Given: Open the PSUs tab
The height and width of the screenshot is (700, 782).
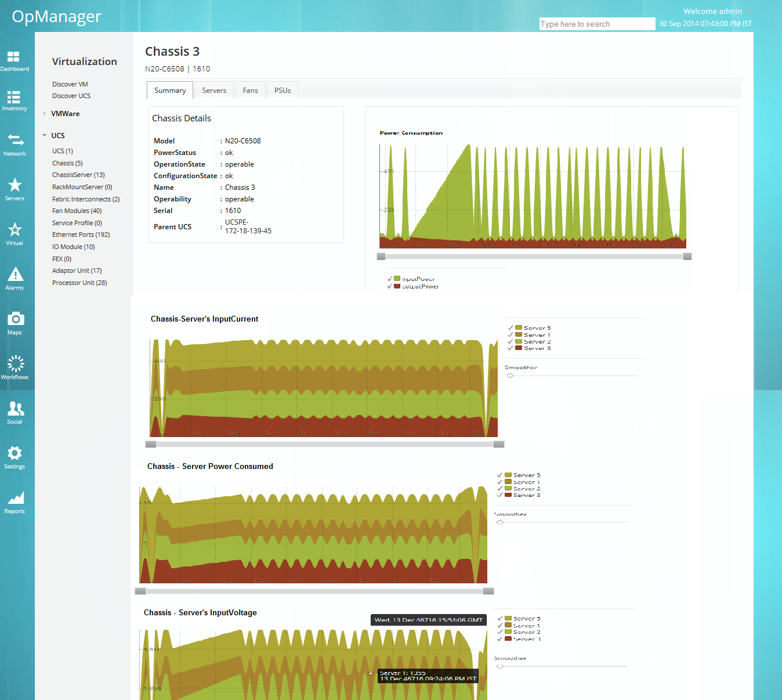Looking at the screenshot, I should (283, 90).
